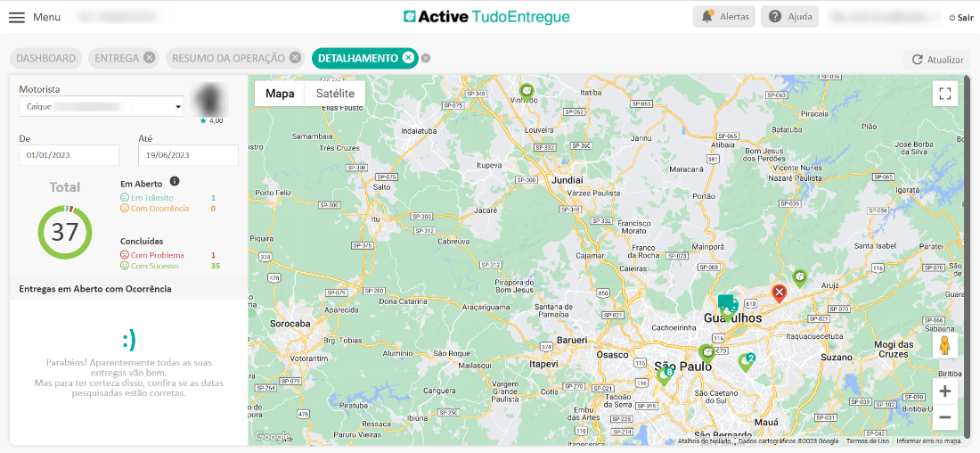
Task: Close the ENTREGA tab
Action: [150, 58]
